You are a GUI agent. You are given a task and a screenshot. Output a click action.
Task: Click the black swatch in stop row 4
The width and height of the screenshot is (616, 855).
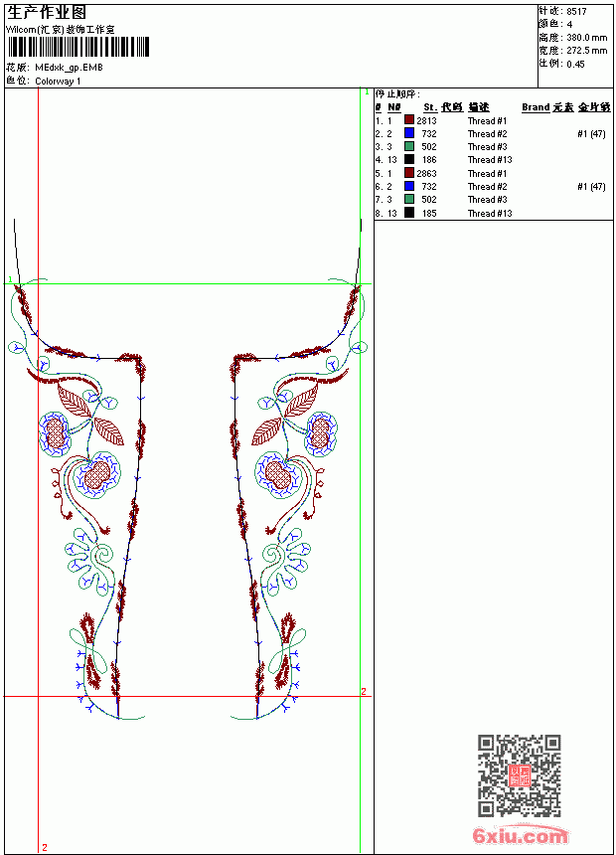click(409, 159)
